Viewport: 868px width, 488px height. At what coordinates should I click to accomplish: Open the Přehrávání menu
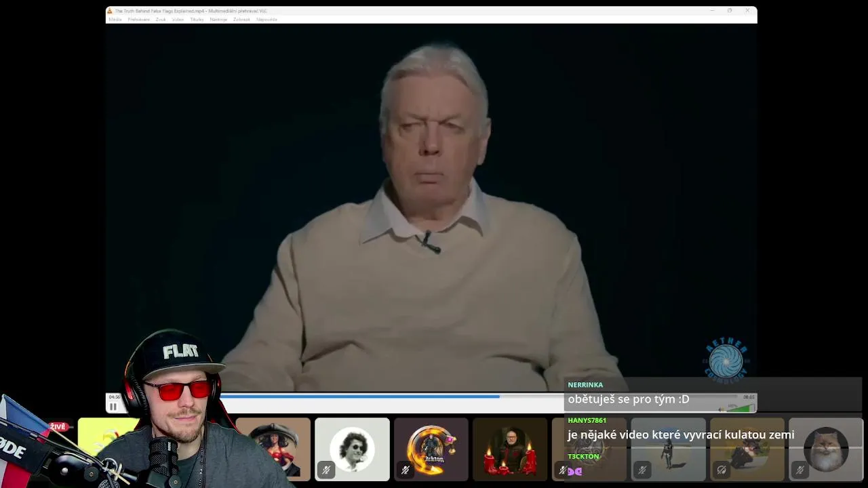[139, 20]
